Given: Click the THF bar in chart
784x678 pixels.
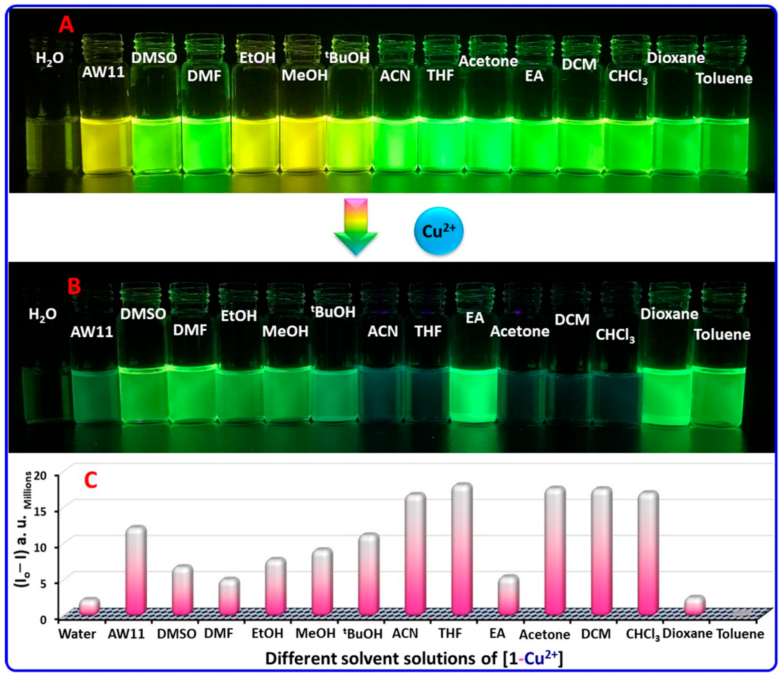Looking at the screenshot, I should pos(462,549).
